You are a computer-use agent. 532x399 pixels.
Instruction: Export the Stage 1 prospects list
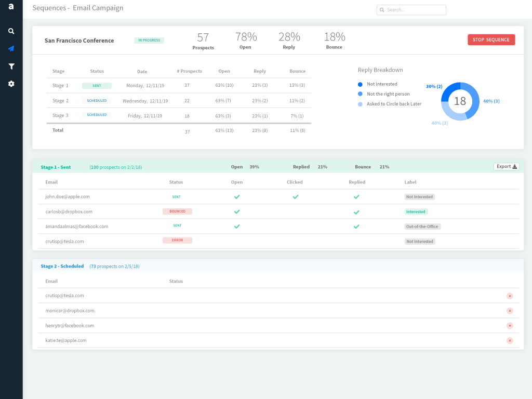pos(506,167)
